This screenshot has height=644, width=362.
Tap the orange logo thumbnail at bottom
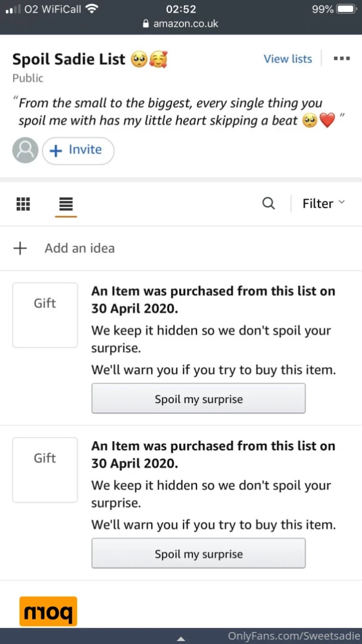(x=48, y=611)
